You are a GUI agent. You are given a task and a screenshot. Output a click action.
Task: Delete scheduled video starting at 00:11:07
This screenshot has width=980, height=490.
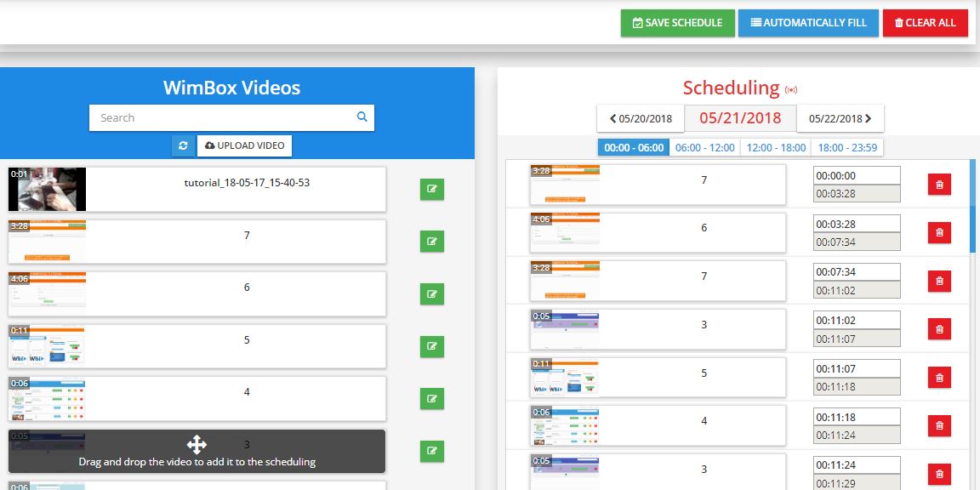click(939, 378)
